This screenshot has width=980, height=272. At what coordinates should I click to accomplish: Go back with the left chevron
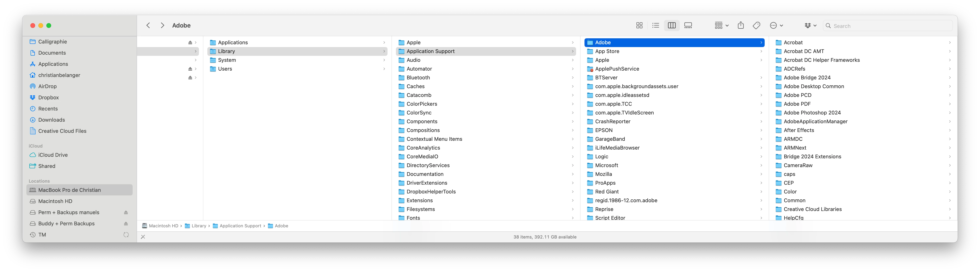click(148, 26)
